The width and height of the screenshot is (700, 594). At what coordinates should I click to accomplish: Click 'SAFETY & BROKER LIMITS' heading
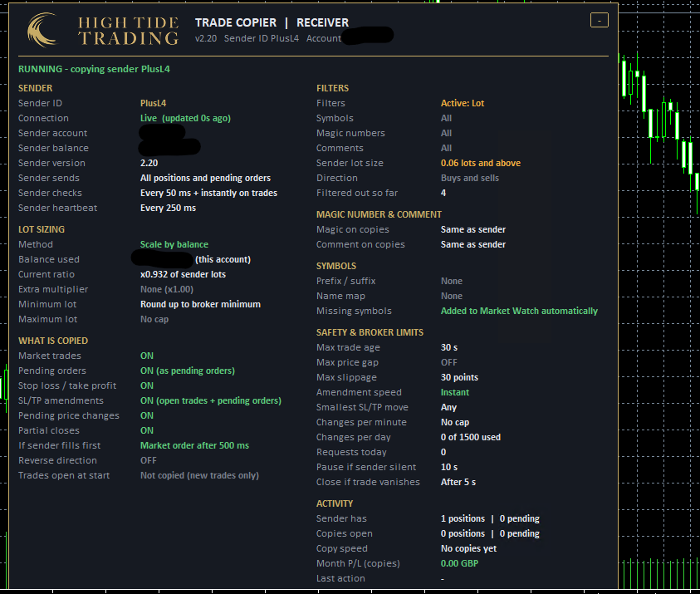(x=370, y=333)
